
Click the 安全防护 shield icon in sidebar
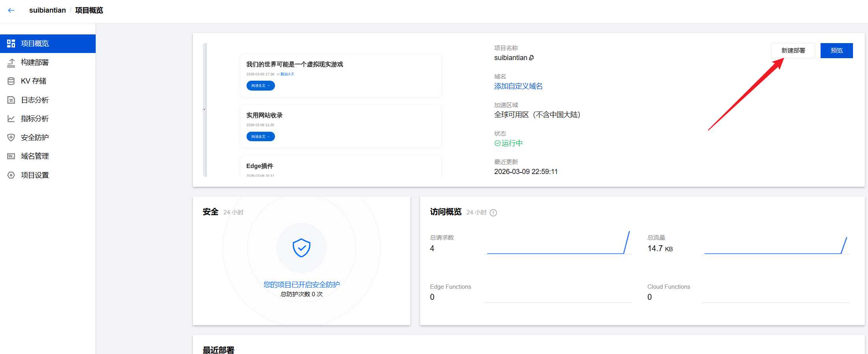coord(11,138)
